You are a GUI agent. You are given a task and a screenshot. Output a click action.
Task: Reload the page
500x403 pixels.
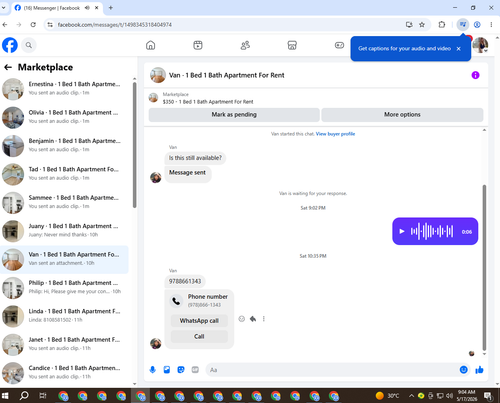33,24
